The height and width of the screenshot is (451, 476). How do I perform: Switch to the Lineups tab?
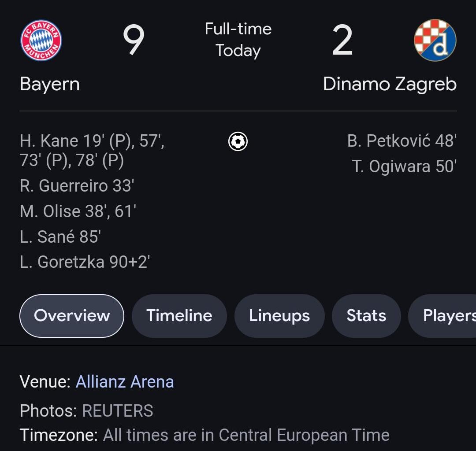(x=279, y=316)
